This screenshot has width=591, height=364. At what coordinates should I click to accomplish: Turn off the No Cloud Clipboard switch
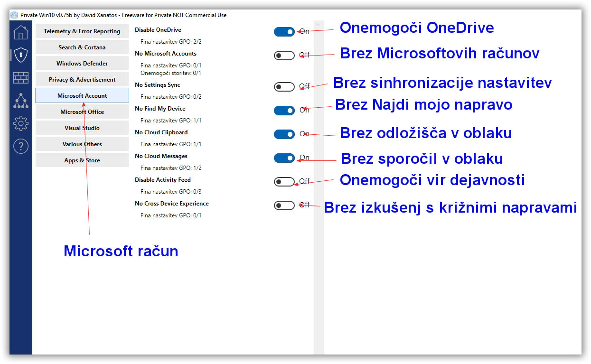[284, 134]
